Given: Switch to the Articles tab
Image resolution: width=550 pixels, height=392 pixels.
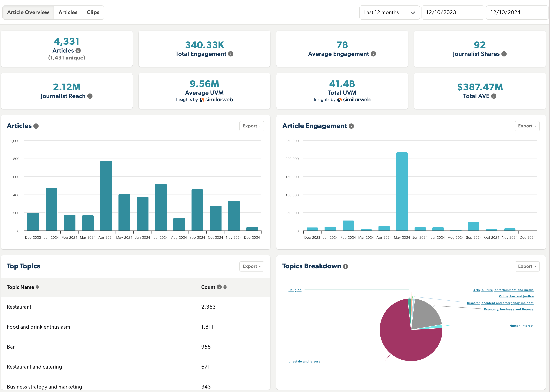Looking at the screenshot, I should coord(68,13).
